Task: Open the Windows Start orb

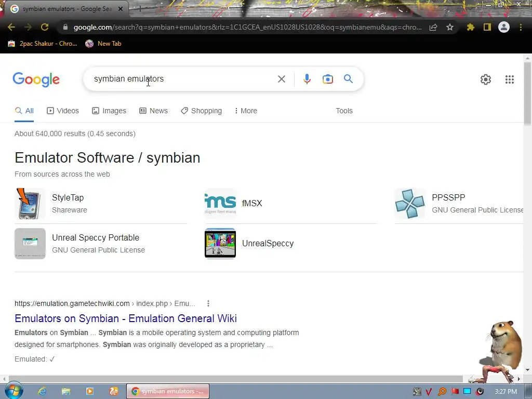Action: (14, 391)
